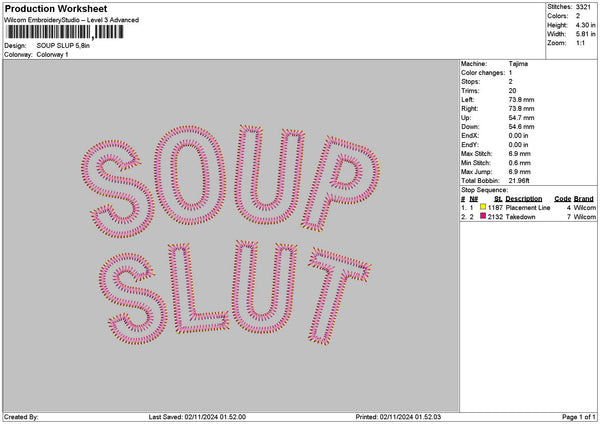The height and width of the screenshot is (424, 600).
Task: Click the yellow Placement Line color swatch
Action: click(x=483, y=207)
